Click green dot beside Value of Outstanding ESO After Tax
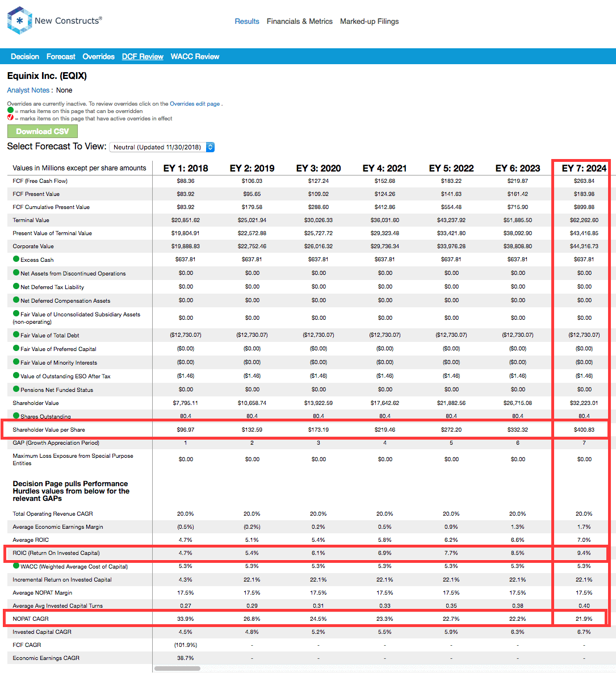616x681 pixels. point(16,375)
